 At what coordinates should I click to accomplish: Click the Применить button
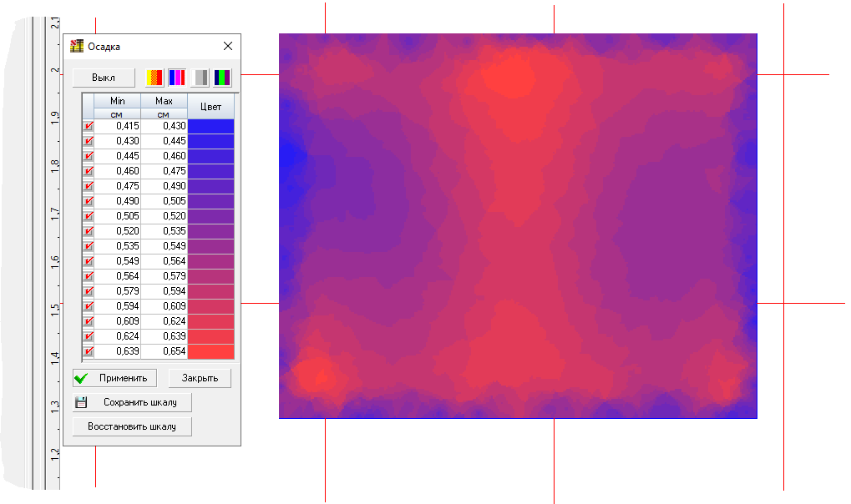(x=114, y=378)
